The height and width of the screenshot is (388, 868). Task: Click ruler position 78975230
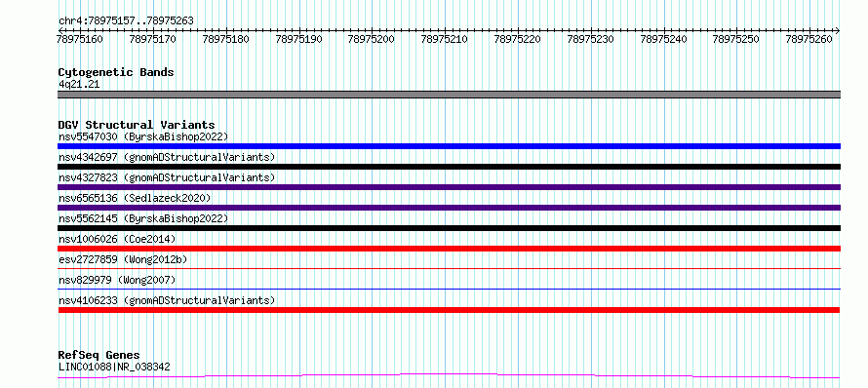coord(591,39)
